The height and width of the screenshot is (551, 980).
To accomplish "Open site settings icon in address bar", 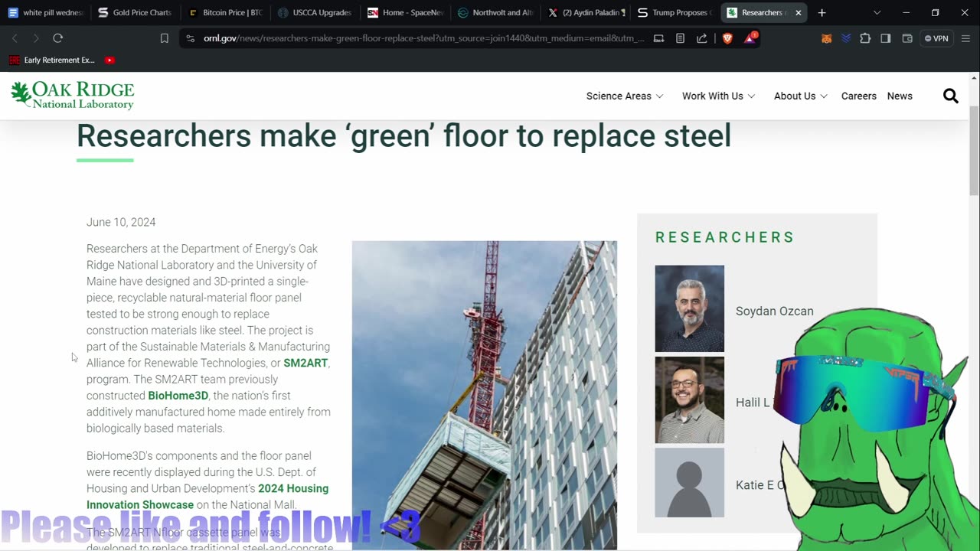I will [191, 38].
